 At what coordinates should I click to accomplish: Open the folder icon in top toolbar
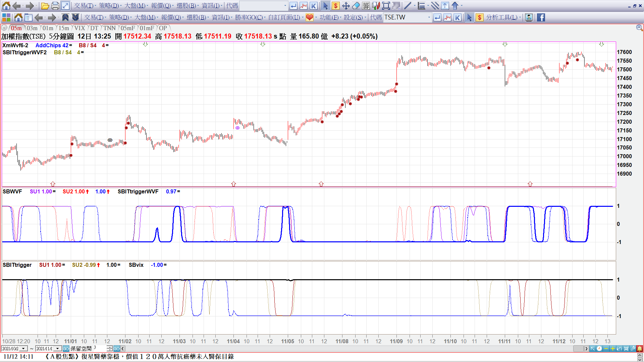point(45,6)
